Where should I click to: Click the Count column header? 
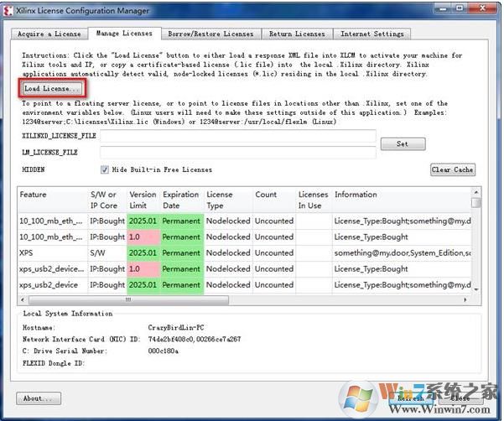click(x=274, y=200)
